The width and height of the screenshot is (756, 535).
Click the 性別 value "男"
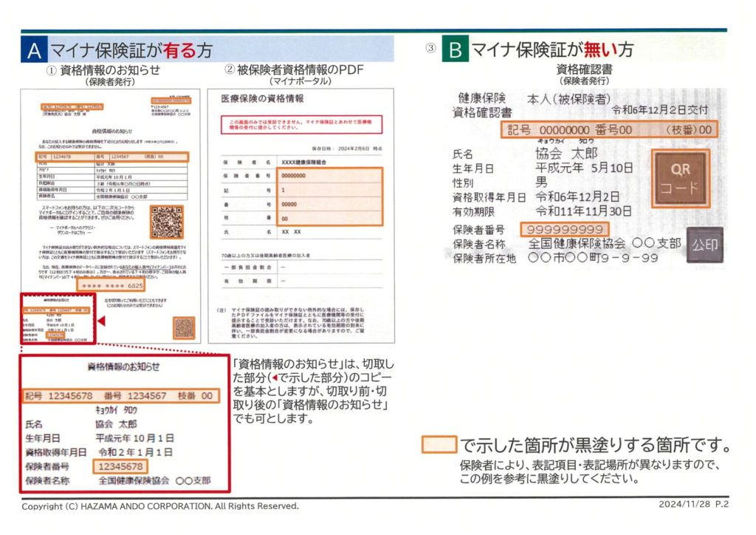(x=541, y=183)
